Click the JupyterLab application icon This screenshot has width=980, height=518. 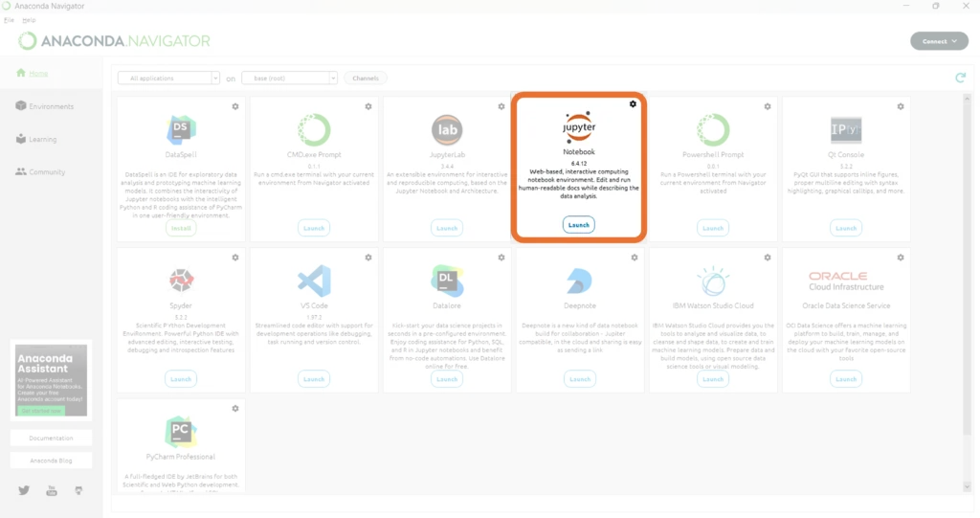pyautogui.click(x=447, y=129)
